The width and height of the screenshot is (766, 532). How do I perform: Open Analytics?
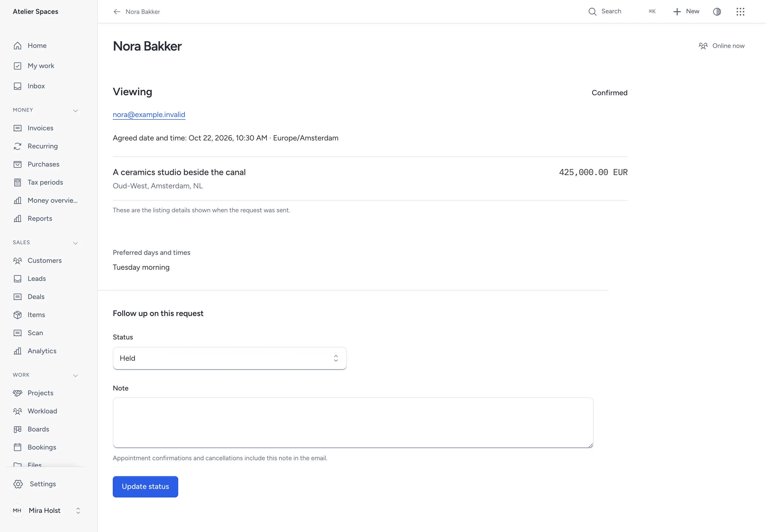click(42, 351)
